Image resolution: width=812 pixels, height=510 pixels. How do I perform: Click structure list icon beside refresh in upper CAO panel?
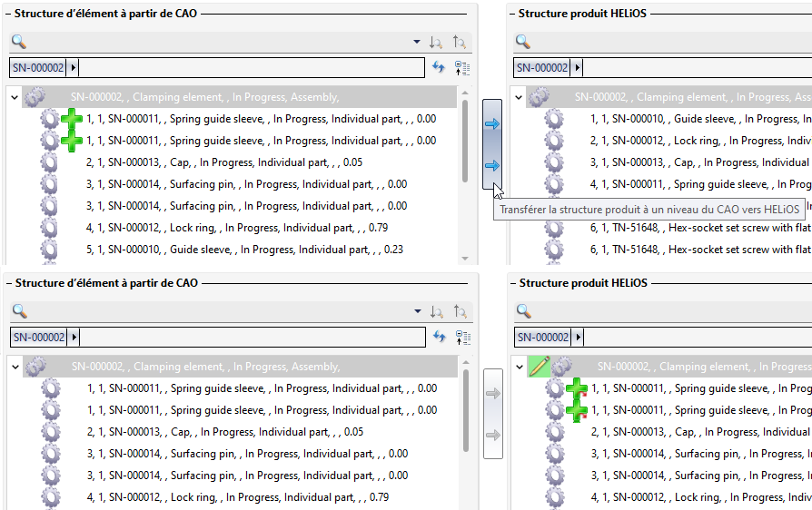click(462, 68)
